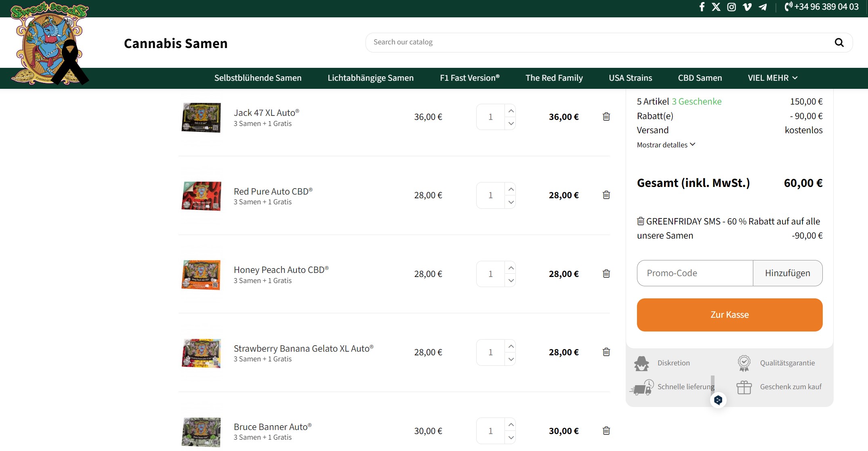Open The Red Family menu
This screenshot has width=868, height=451.
tap(554, 78)
